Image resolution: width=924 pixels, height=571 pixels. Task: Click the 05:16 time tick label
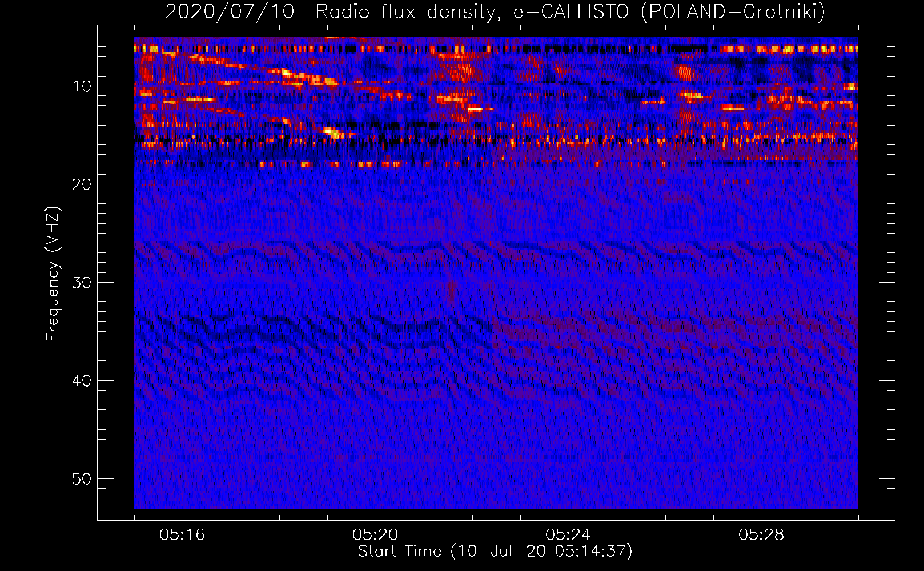pos(182,535)
